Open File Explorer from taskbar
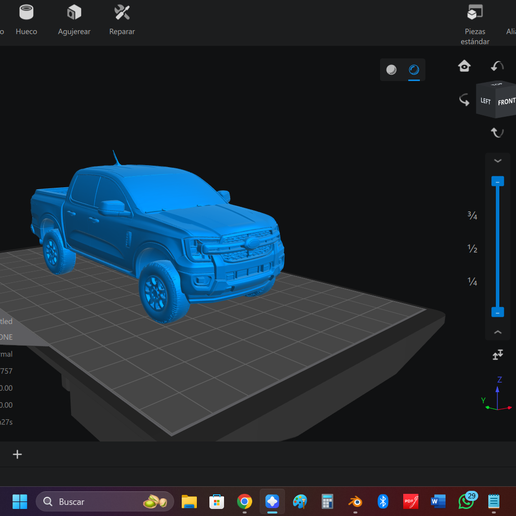The height and width of the screenshot is (516, 516). click(189, 502)
